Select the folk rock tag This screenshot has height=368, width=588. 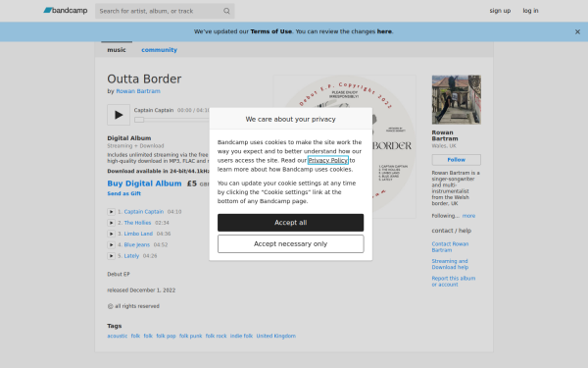coord(216,336)
